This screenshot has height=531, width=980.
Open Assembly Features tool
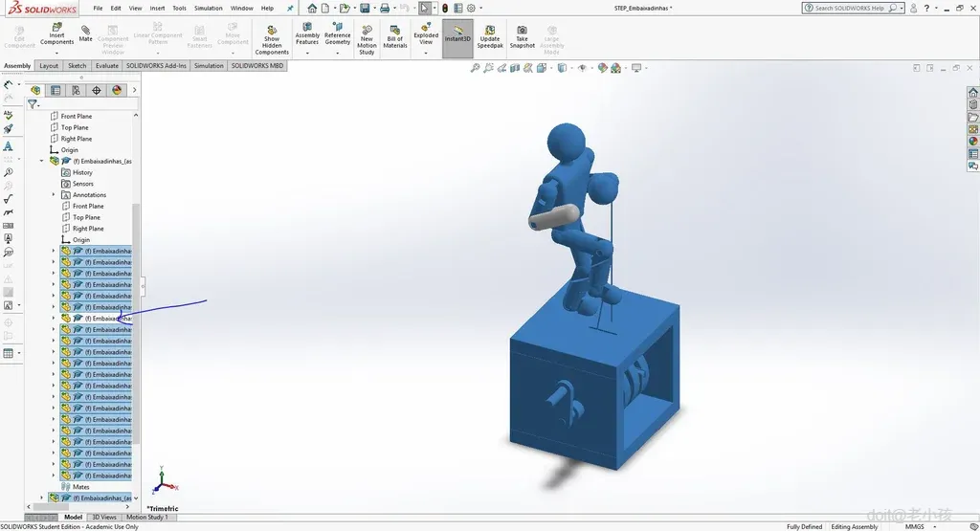(307, 33)
